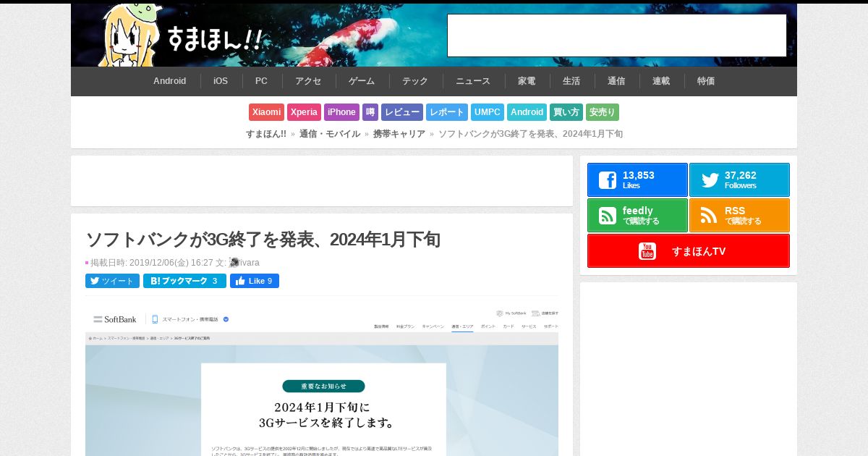868x456 pixels.
Task: Click the author name ivara
Action: pos(250,263)
